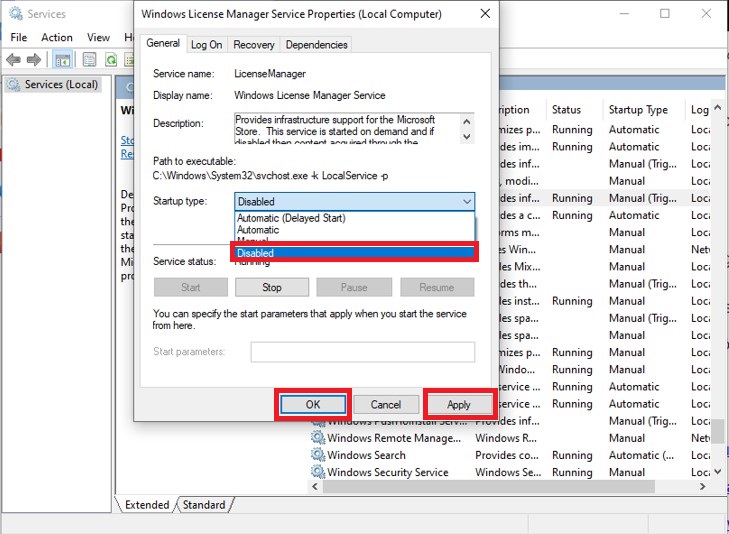729x534 pixels.
Task: Switch to the Log On tab
Action: [x=206, y=45]
